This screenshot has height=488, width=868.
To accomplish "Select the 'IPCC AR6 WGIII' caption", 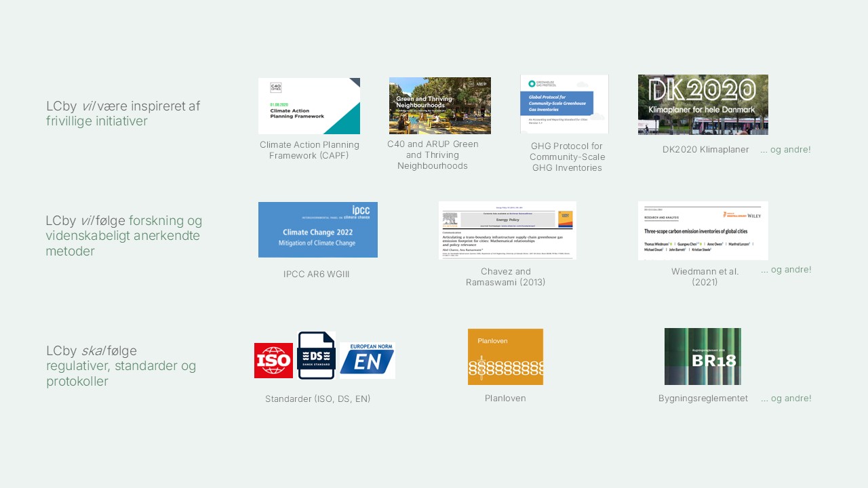I will point(317,274).
